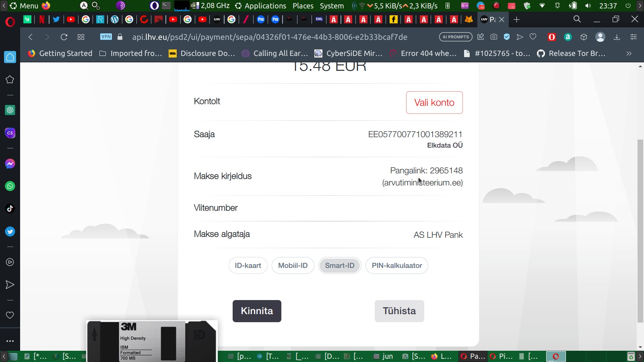Click the address bar URL field

270,37
